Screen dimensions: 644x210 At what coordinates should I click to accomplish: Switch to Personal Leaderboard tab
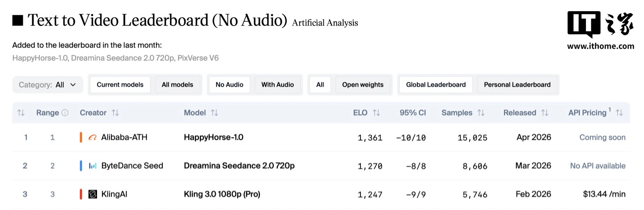[517, 84]
